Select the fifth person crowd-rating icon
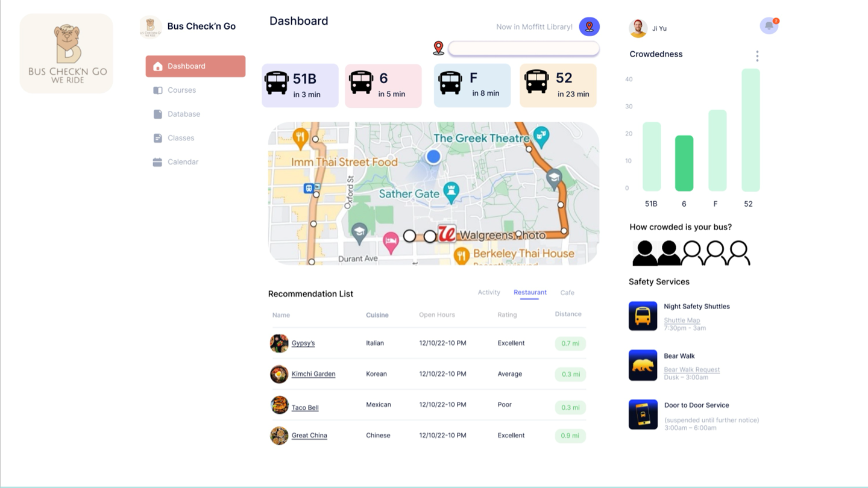The image size is (868, 488). pos(738,252)
